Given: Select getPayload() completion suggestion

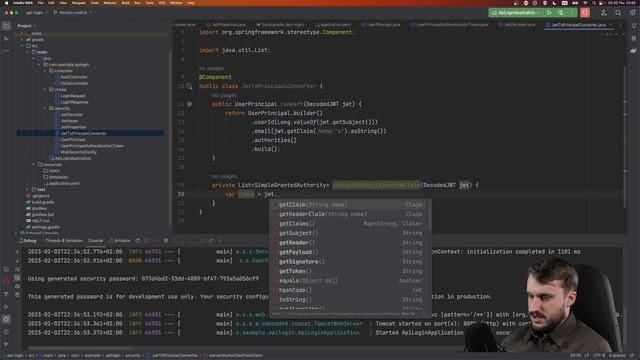Looking at the screenshot, I should click(349, 252).
